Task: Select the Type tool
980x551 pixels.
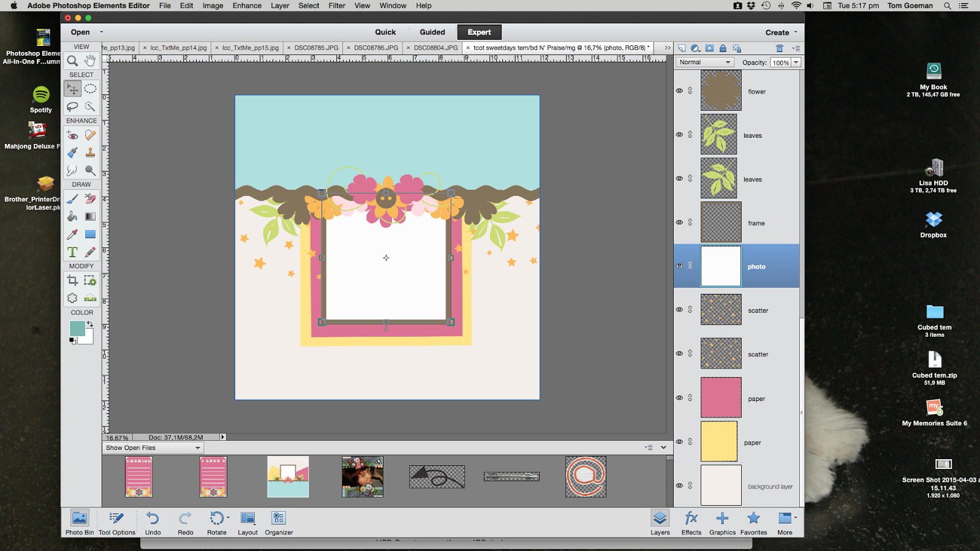Action: coord(71,250)
